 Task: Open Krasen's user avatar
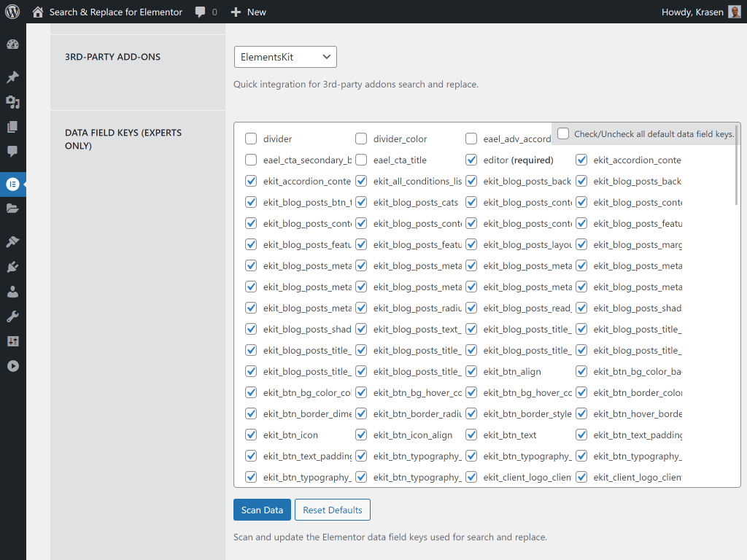(x=734, y=12)
